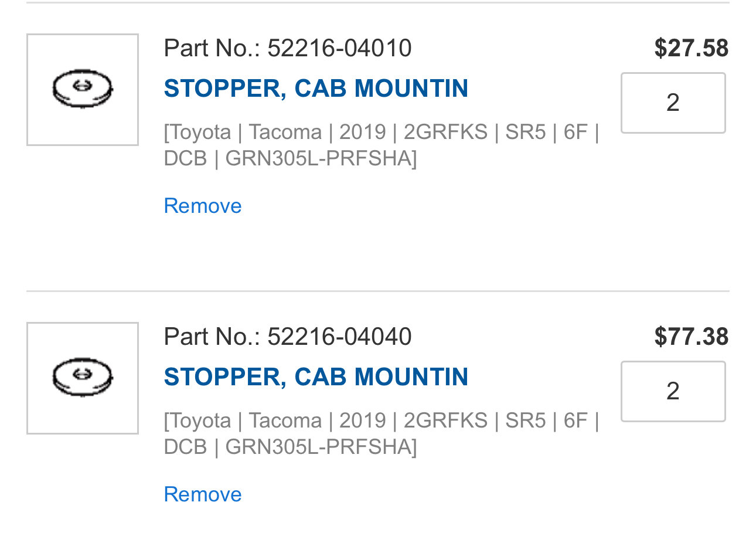Remove part 52216-04010 from the cart
The image size is (756, 536).
coord(203,206)
